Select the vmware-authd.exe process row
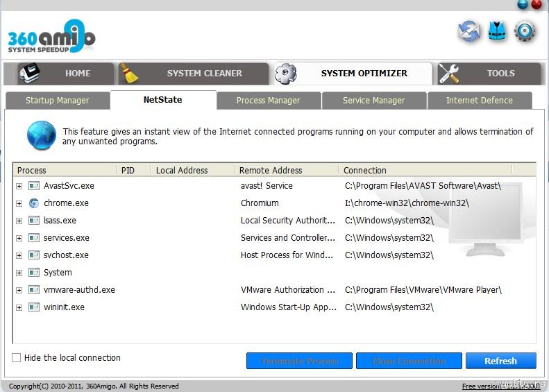549x392 pixels. (x=273, y=290)
